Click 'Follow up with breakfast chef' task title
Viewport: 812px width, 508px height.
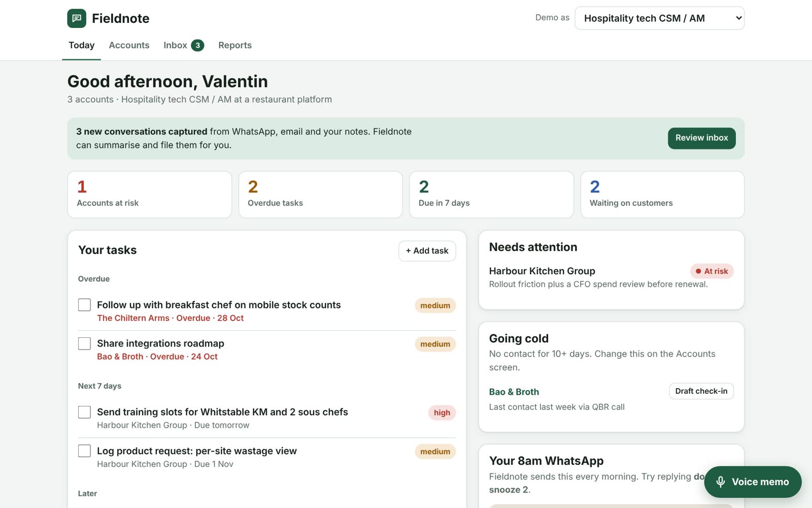click(x=219, y=305)
